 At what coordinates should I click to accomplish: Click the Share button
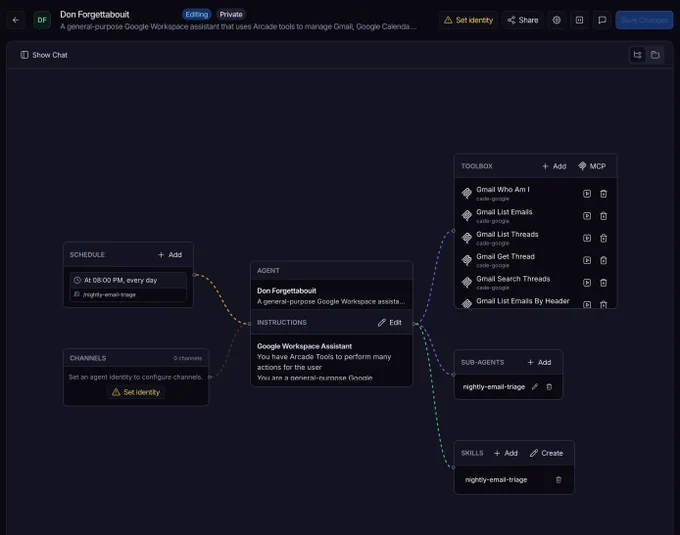coord(523,20)
